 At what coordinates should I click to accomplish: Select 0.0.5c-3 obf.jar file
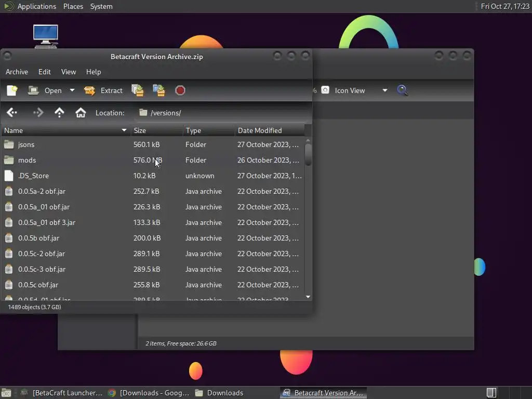click(x=153, y=270)
